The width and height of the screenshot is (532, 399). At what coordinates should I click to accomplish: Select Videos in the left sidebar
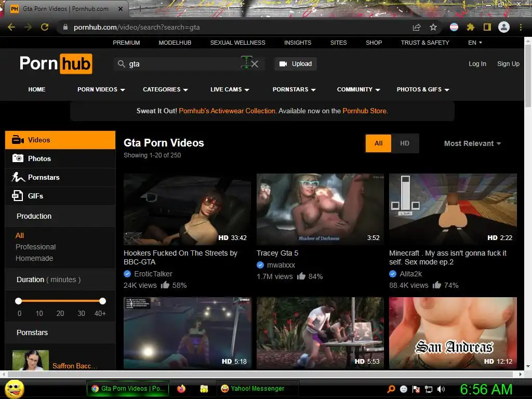coord(60,140)
